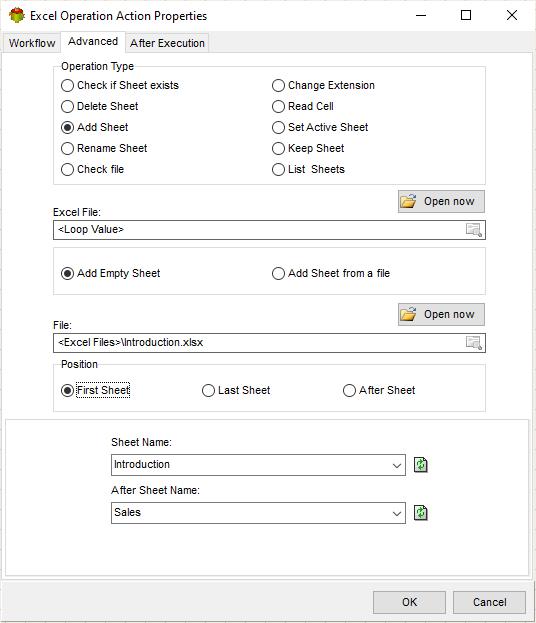The image size is (536, 623).
Task: Click the Cancel button
Action: coord(490,602)
